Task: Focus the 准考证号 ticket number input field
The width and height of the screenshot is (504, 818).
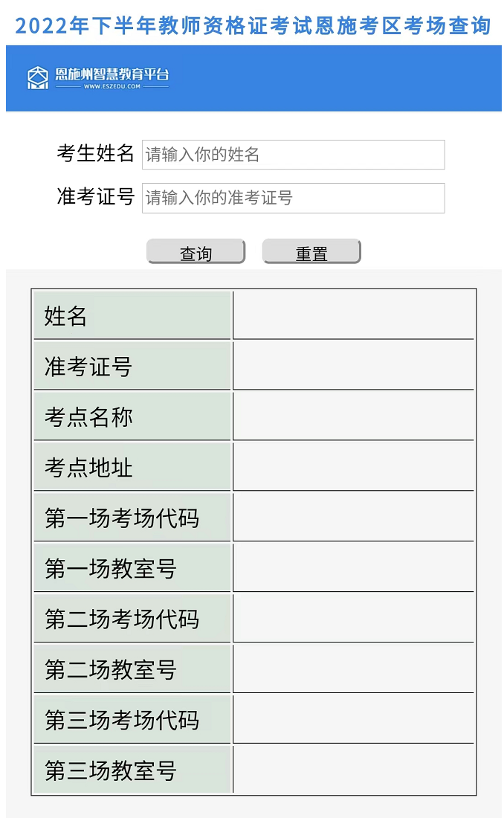Action: coord(293,198)
